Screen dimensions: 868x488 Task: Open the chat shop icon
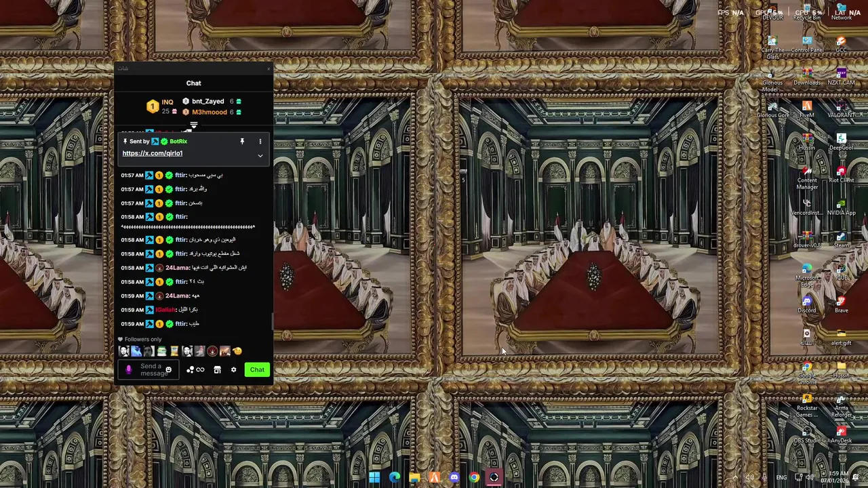tap(217, 370)
